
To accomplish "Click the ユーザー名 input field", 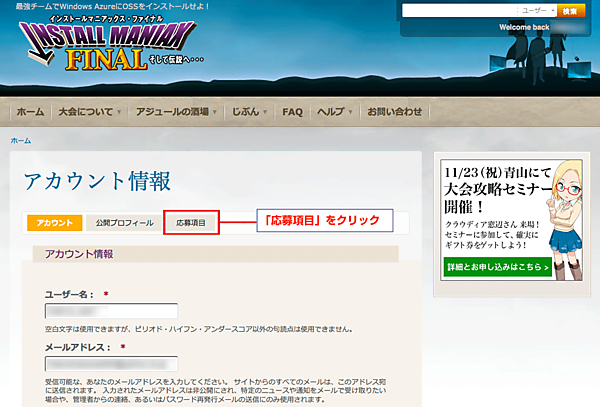I will pos(111,311).
